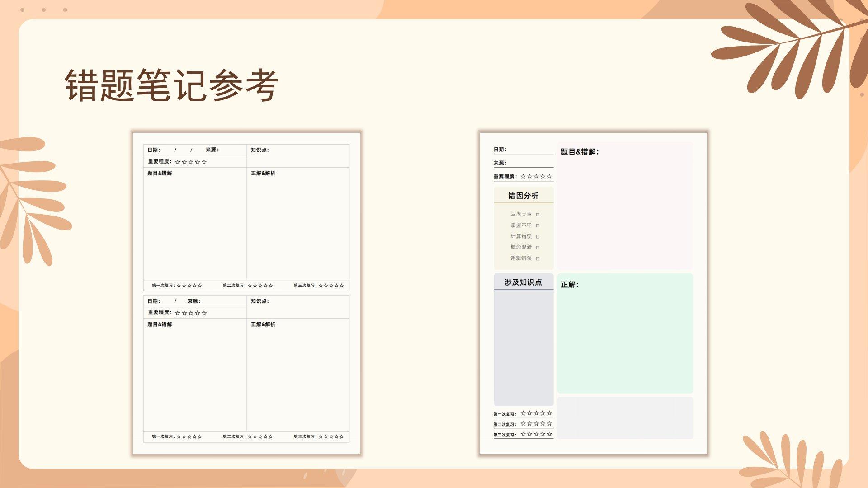Click a 第二次复习 star in top-left form
Image resolution: width=868 pixels, height=488 pixels.
coord(260,286)
